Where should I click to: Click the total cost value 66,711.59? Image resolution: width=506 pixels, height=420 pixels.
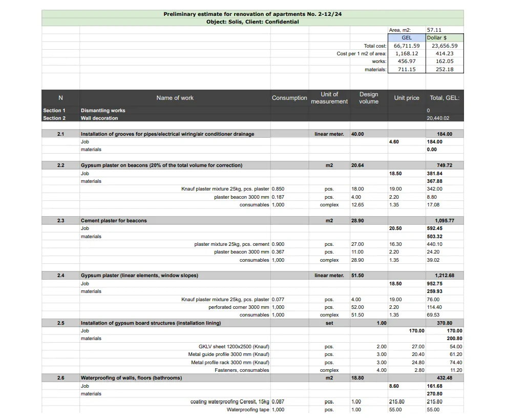[406, 45]
